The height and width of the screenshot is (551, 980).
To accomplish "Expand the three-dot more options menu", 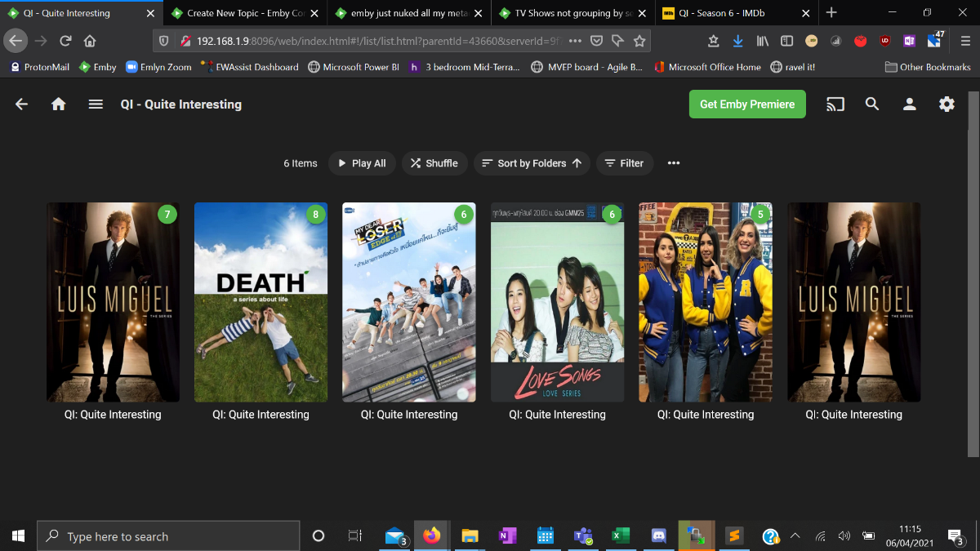I will [674, 163].
